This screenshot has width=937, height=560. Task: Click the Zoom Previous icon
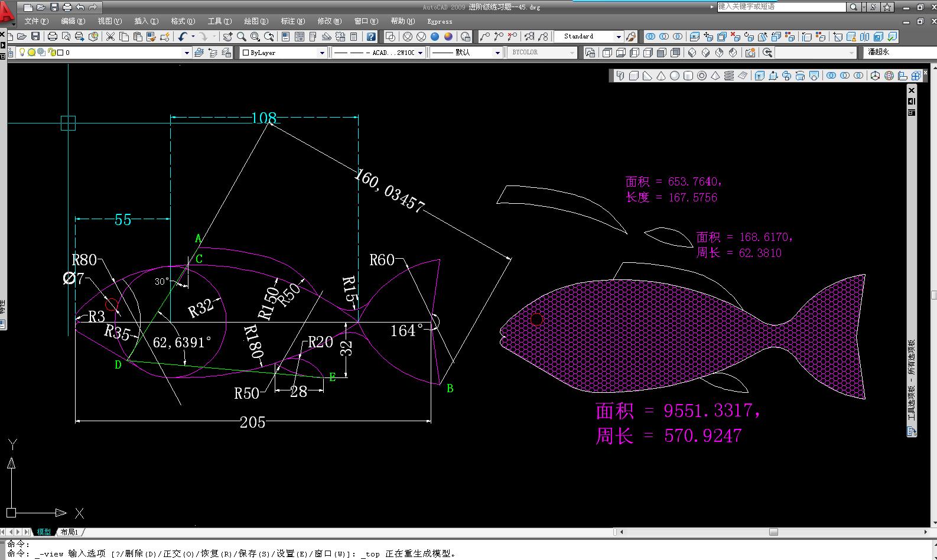269,37
